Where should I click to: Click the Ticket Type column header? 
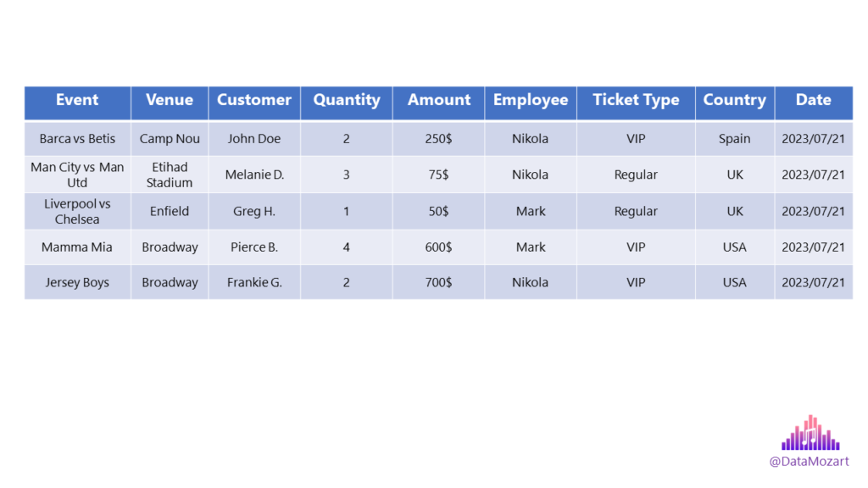point(636,103)
